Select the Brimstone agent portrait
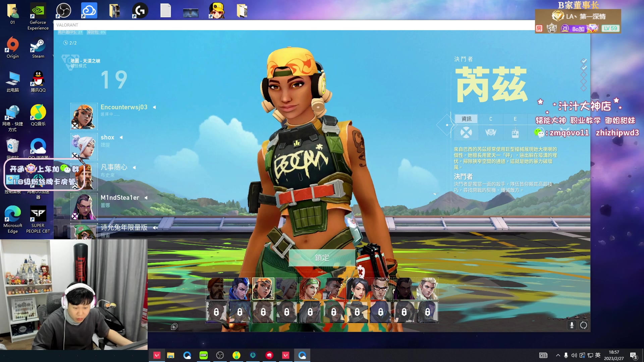The width and height of the screenshot is (644, 362). tap(216, 289)
